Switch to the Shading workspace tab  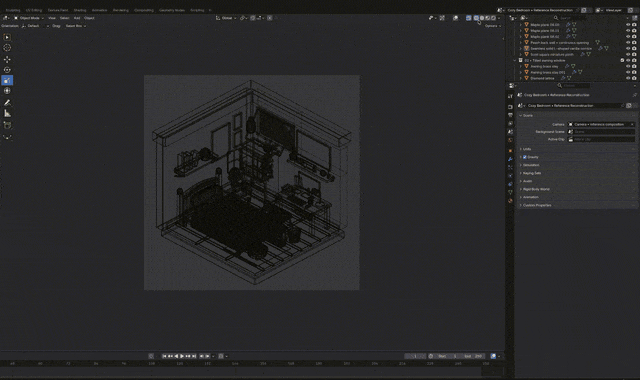[x=80, y=10]
